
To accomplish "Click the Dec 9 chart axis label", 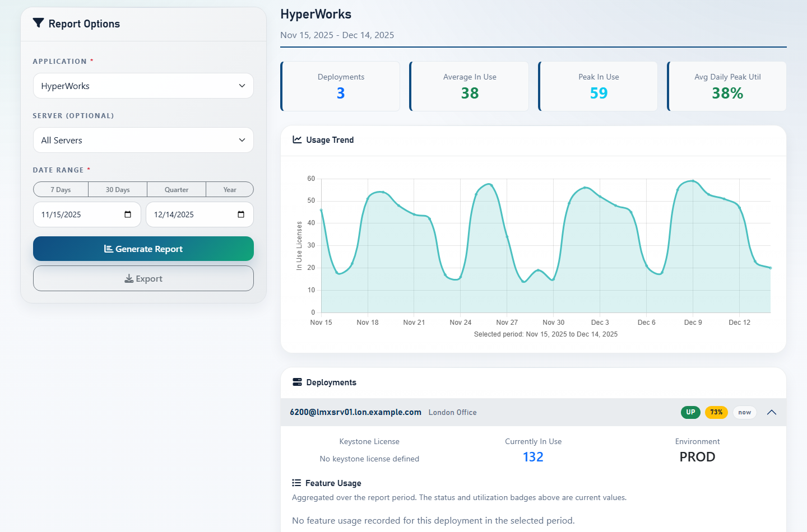I will (693, 323).
